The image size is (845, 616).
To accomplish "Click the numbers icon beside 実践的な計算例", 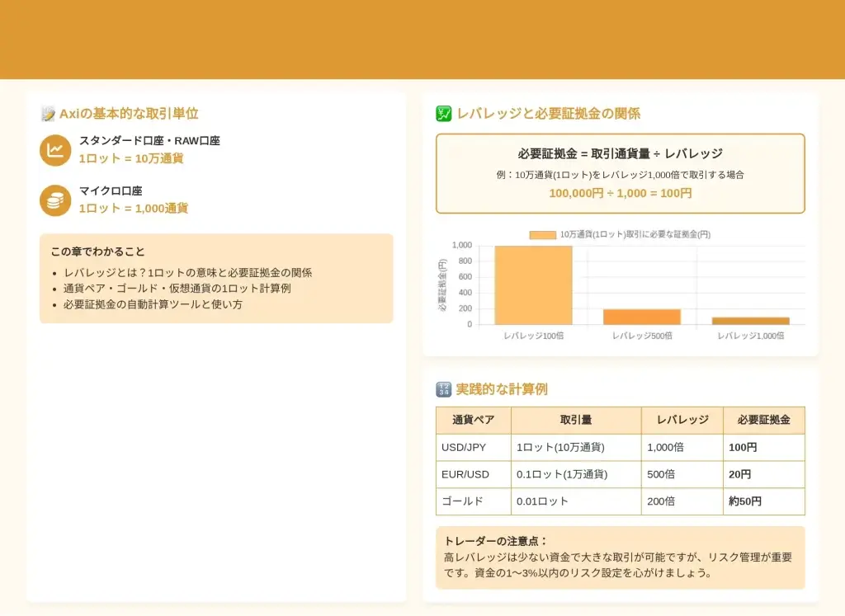I will [x=443, y=389].
